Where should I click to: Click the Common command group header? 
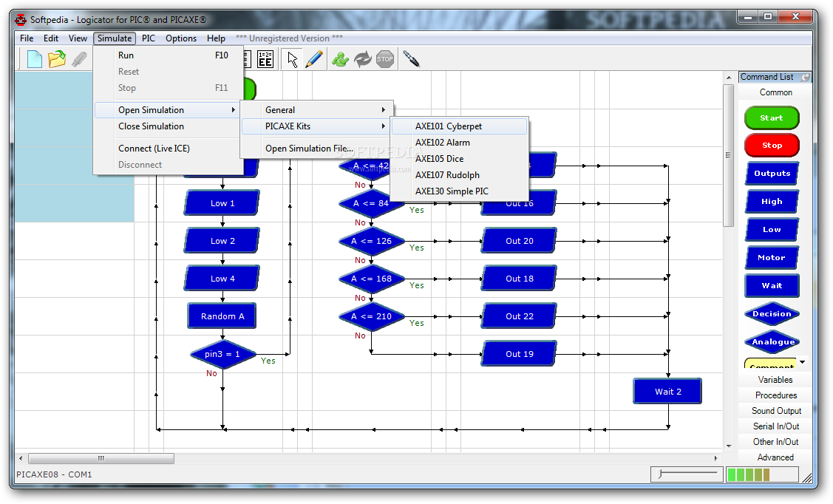pyautogui.click(x=775, y=92)
